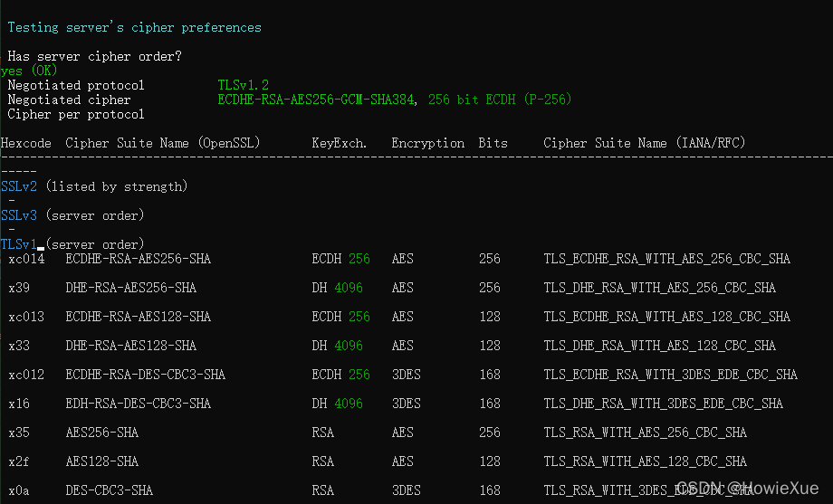Click 'TLS_RSA_WITH_AES_256_CBC_SHA' IANA name
This screenshot has height=504, width=833.
click(645, 433)
